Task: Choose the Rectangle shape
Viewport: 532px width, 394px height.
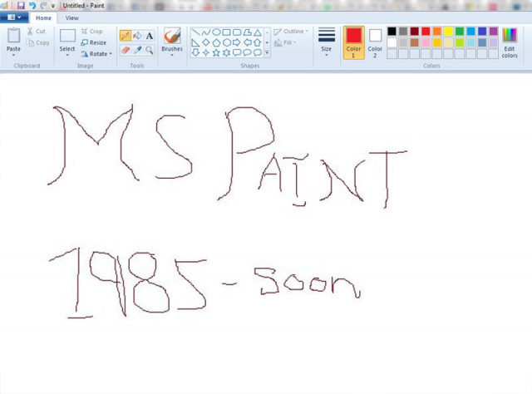Action: (x=227, y=32)
